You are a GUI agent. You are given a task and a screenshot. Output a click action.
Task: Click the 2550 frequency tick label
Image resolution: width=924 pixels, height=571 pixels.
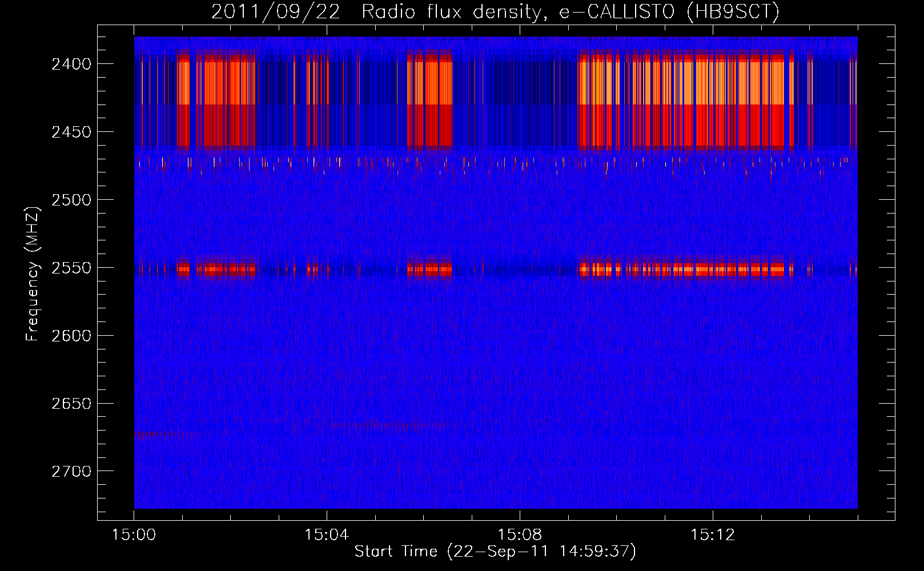71,268
